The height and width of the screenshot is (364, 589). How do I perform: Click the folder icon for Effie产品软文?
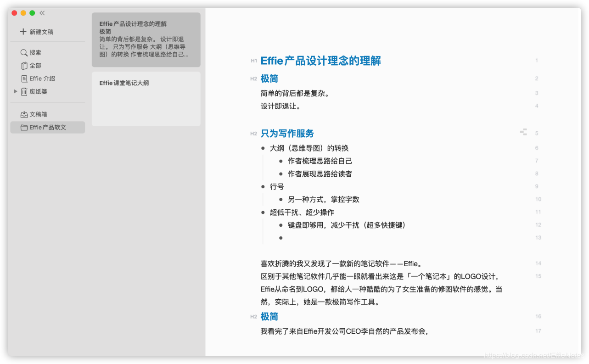point(24,127)
